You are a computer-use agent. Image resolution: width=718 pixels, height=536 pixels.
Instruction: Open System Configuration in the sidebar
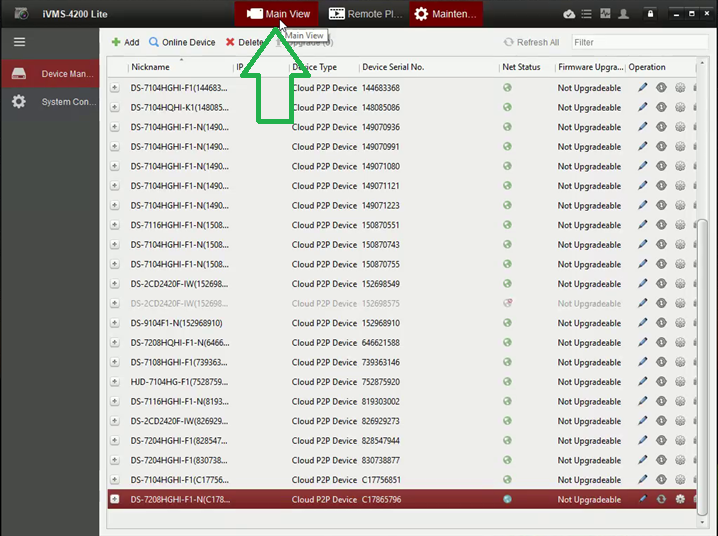pos(50,102)
